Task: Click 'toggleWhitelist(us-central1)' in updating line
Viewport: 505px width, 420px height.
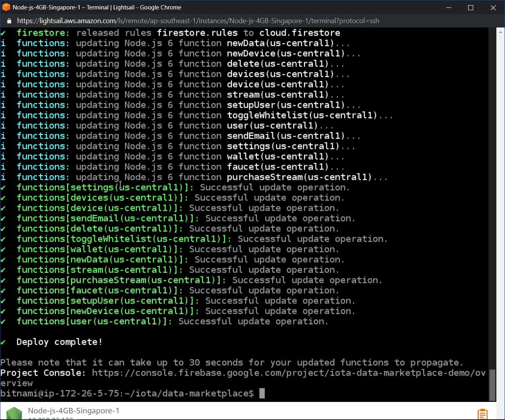Action: [302, 115]
